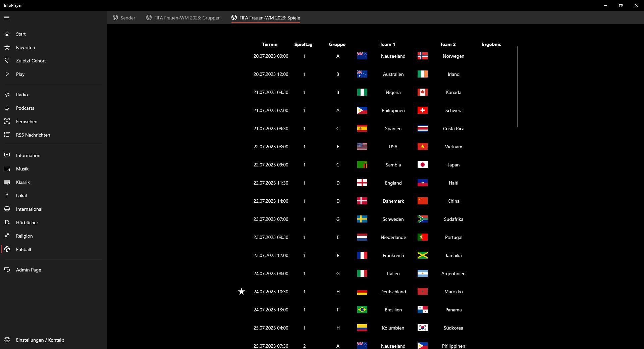Click the Vietnam team name
Image resolution: width=644 pixels, height=349 pixels.
[x=453, y=147]
